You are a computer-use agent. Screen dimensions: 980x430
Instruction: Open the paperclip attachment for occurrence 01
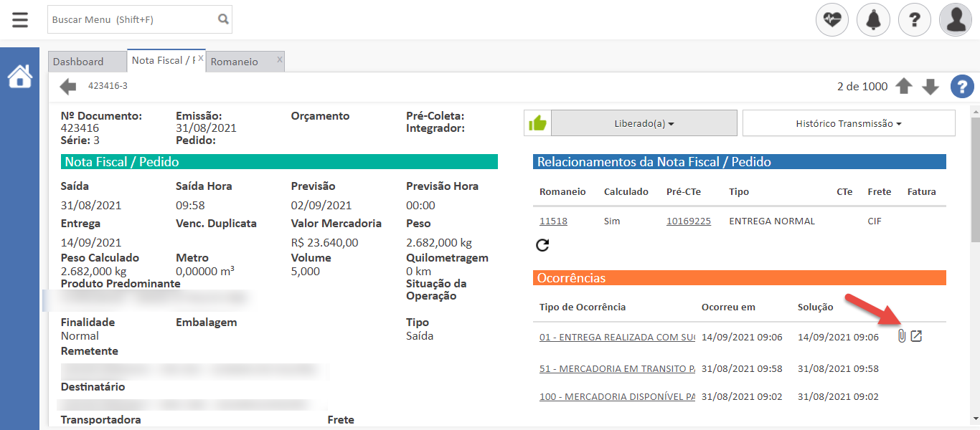902,336
